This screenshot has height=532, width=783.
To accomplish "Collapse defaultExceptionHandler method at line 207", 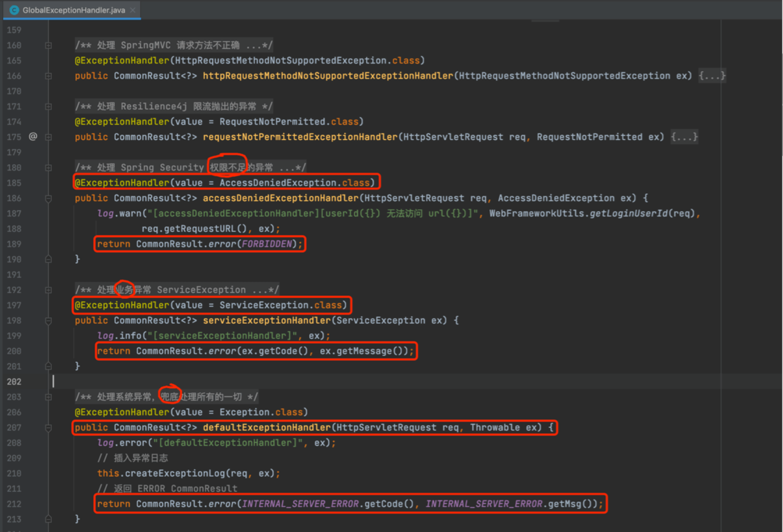I will 48,428.
